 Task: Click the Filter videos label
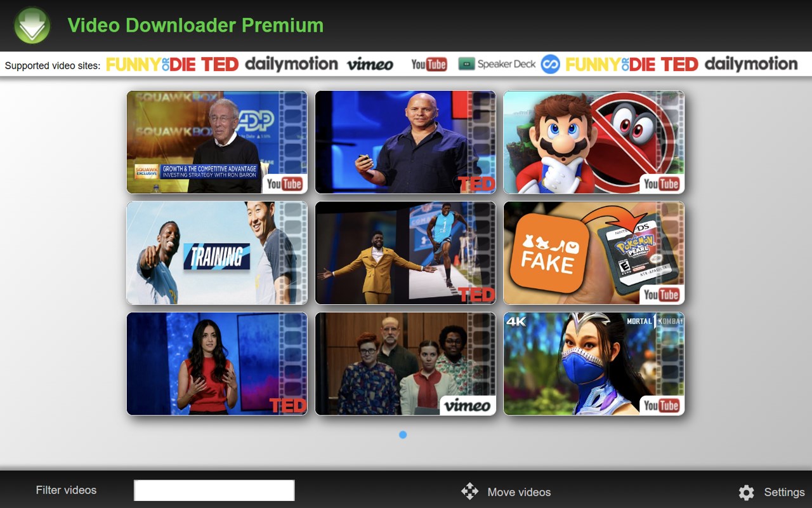66,490
